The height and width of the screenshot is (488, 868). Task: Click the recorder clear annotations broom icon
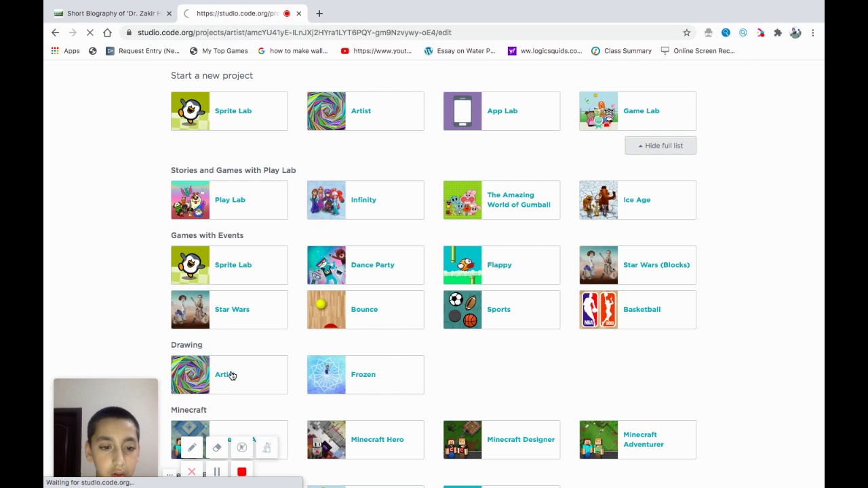tap(267, 447)
